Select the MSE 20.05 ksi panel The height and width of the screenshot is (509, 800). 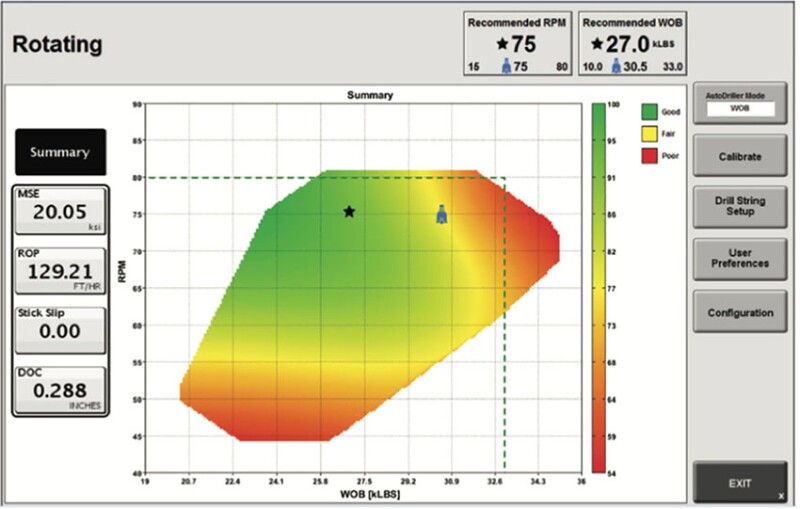60,211
